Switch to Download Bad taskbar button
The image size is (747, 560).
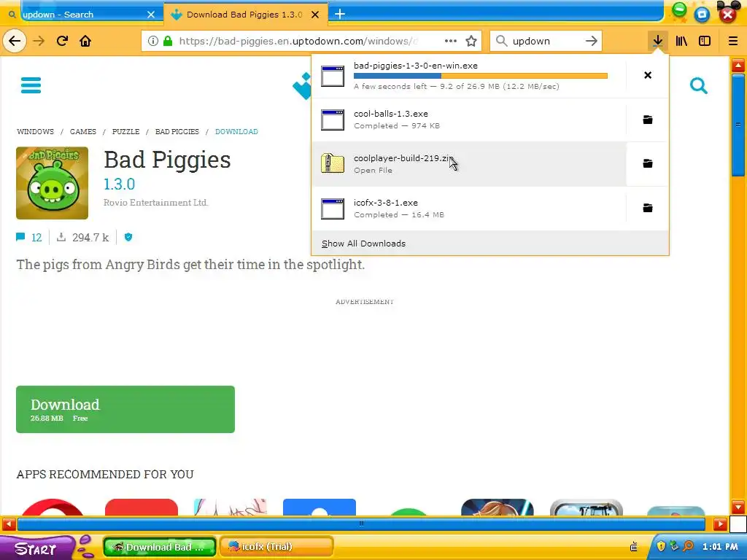tap(160, 547)
